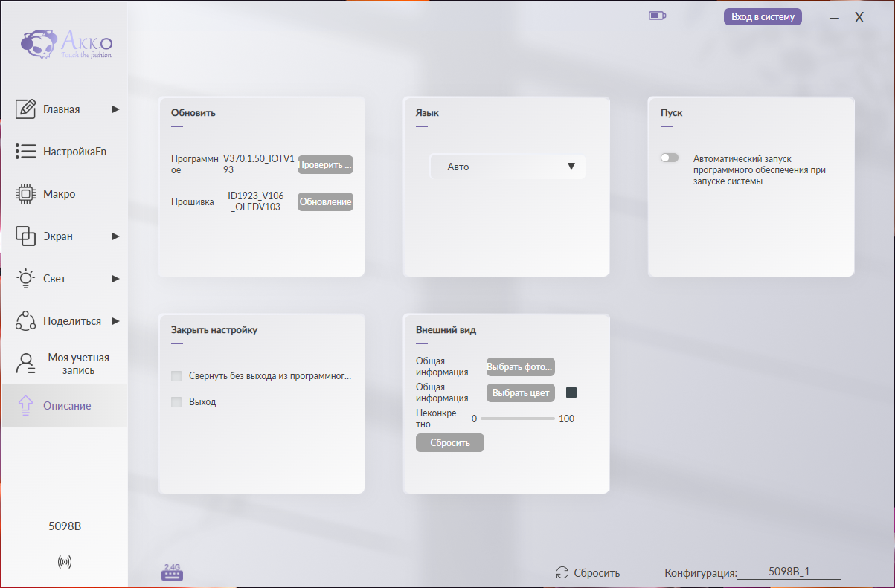Click the Akko logo
Viewport: 895px width, 588px height.
66,45
